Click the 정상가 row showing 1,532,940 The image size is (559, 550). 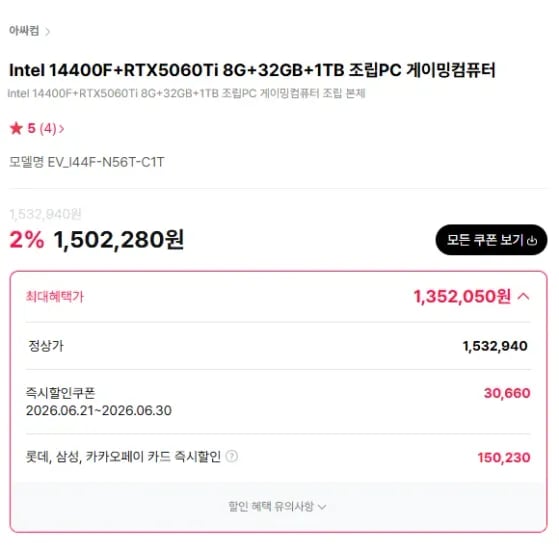click(x=278, y=346)
